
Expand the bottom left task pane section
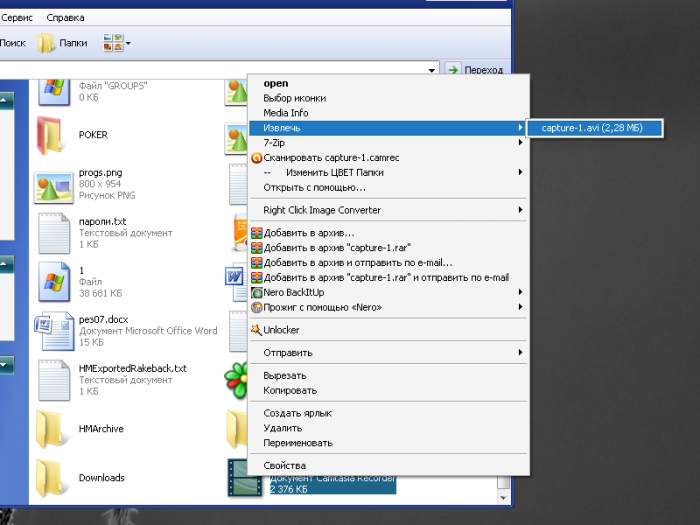click(x=5, y=365)
